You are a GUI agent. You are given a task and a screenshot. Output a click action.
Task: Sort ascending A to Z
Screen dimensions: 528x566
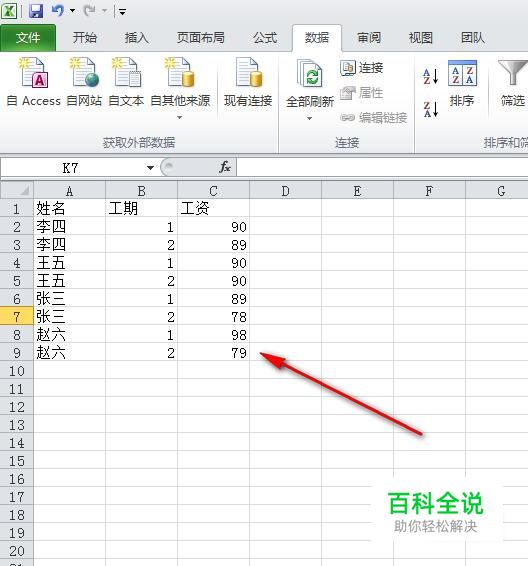click(431, 76)
